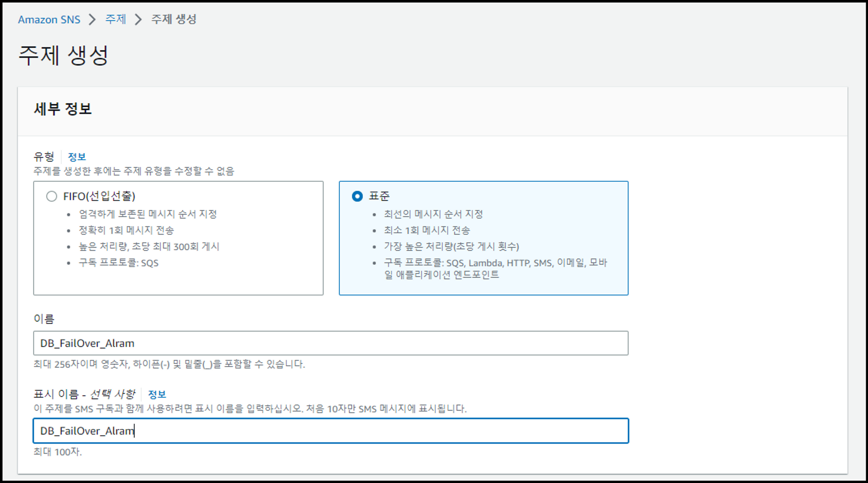Open 정보 link beside 유형 label
868x483 pixels.
(x=77, y=157)
